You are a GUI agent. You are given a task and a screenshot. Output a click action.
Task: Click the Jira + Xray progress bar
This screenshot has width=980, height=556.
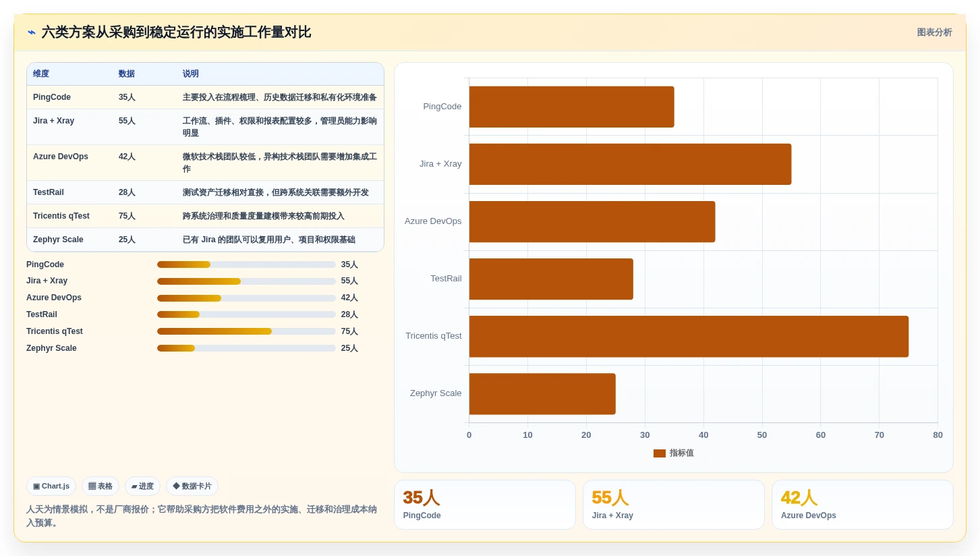[x=246, y=281]
